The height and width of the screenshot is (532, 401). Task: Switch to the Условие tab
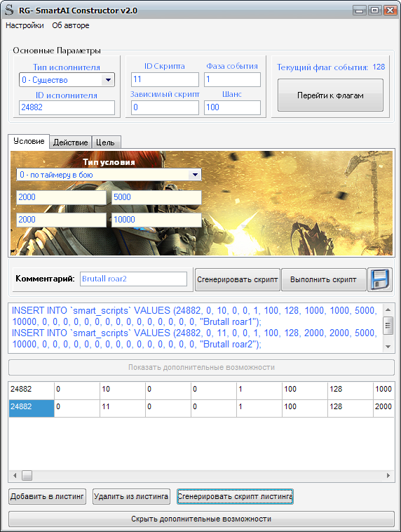click(x=29, y=141)
